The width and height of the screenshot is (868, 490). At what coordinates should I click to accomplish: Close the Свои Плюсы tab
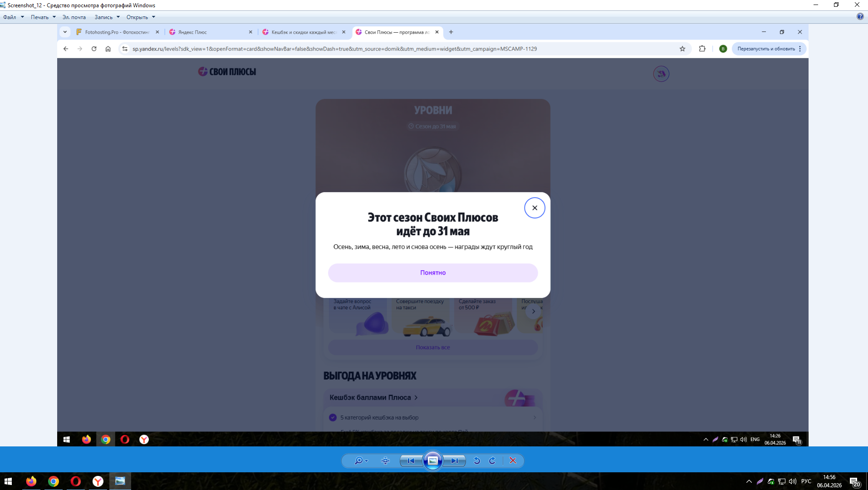(437, 32)
